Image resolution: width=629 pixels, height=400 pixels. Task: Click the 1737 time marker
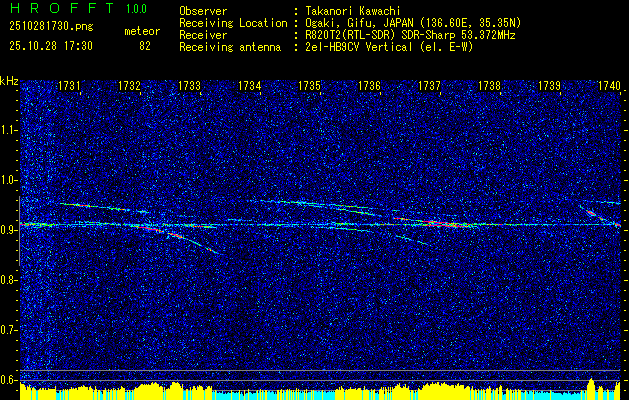pos(429,86)
